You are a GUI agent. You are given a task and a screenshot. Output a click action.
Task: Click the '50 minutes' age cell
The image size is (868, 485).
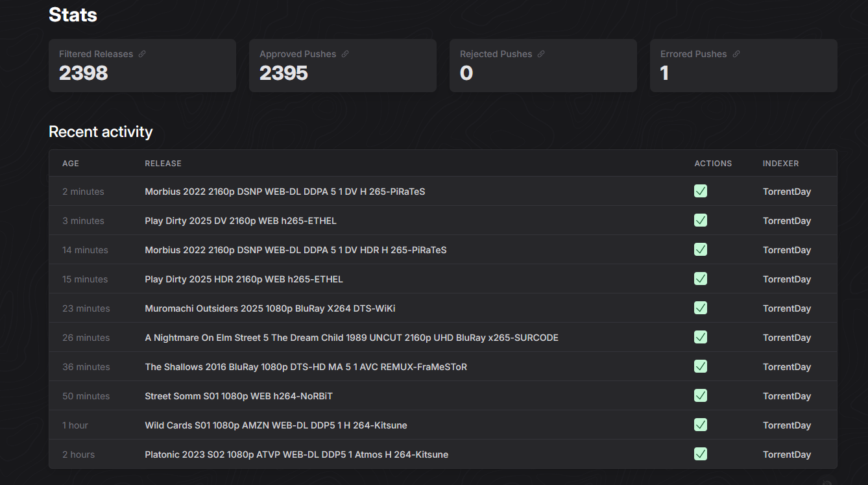(86, 396)
